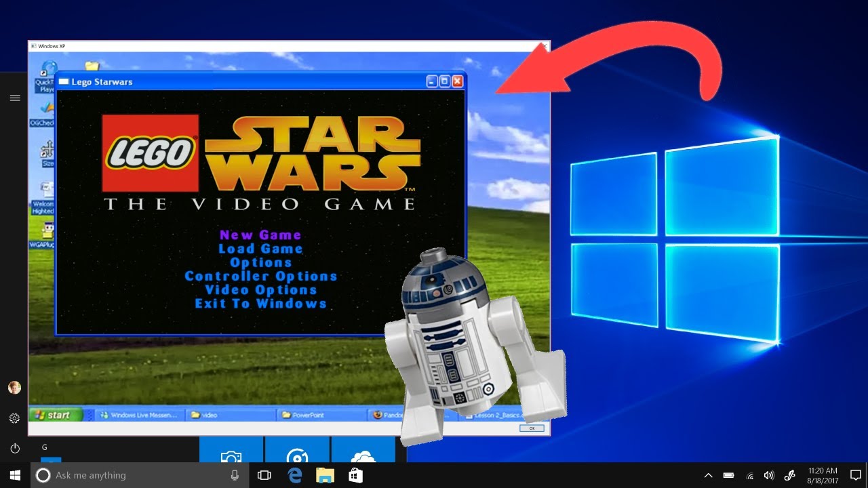
Task: Choose Load Game in the game menu
Action: (260, 249)
